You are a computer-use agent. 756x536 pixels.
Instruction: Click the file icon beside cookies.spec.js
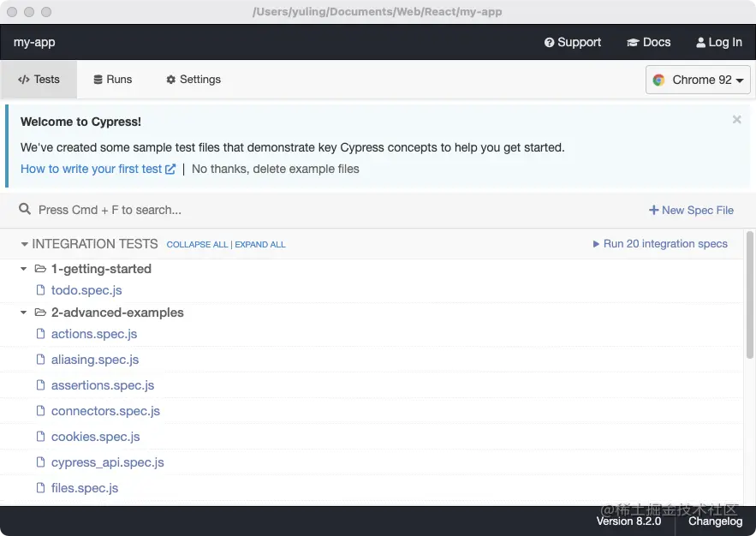point(41,436)
